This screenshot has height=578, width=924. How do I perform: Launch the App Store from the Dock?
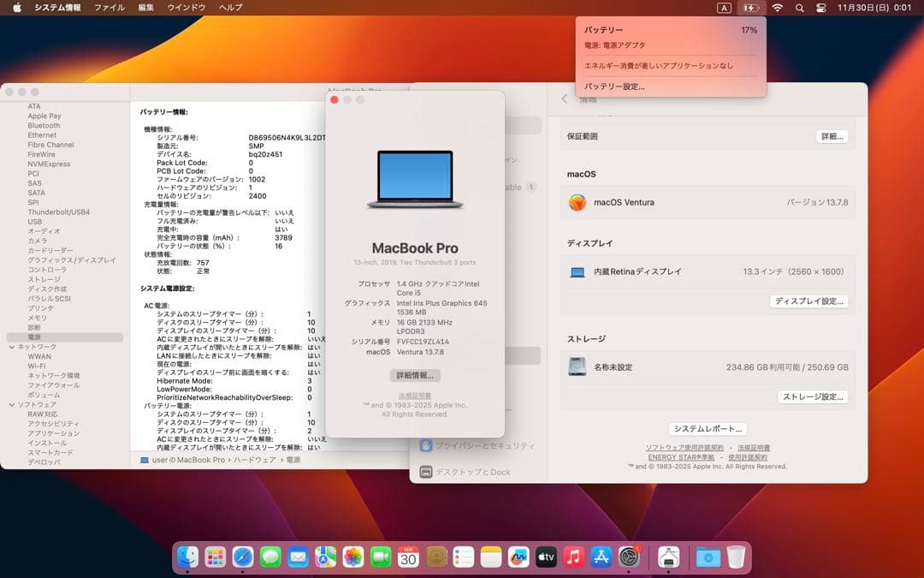click(x=601, y=557)
